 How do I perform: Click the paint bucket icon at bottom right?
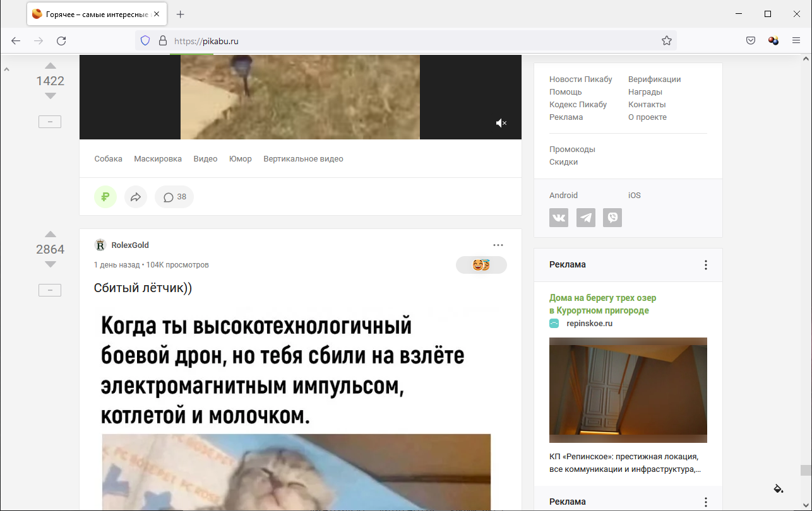pos(779,488)
